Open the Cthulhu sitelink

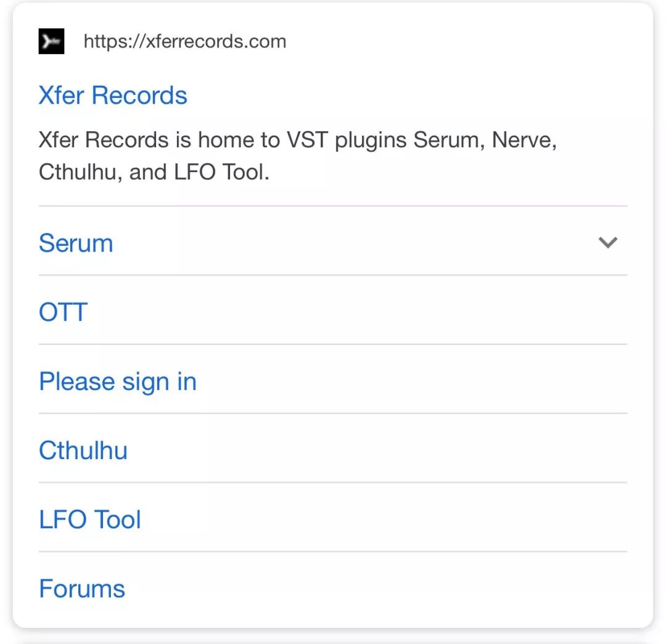83,450
